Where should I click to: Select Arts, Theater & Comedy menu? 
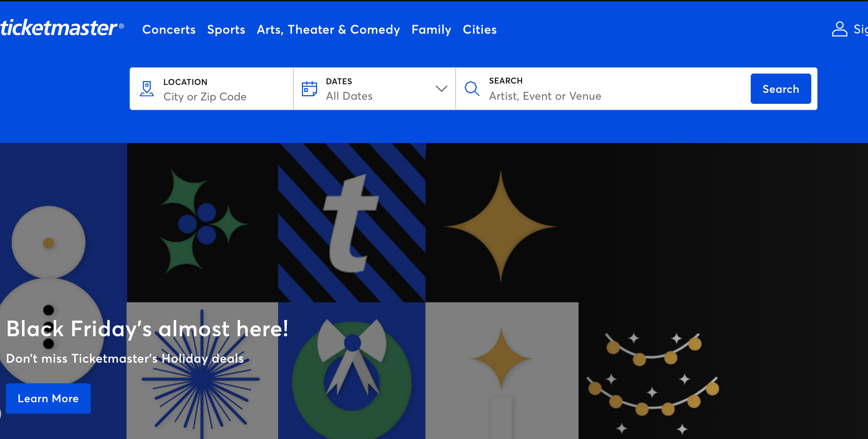click(328, 30)
